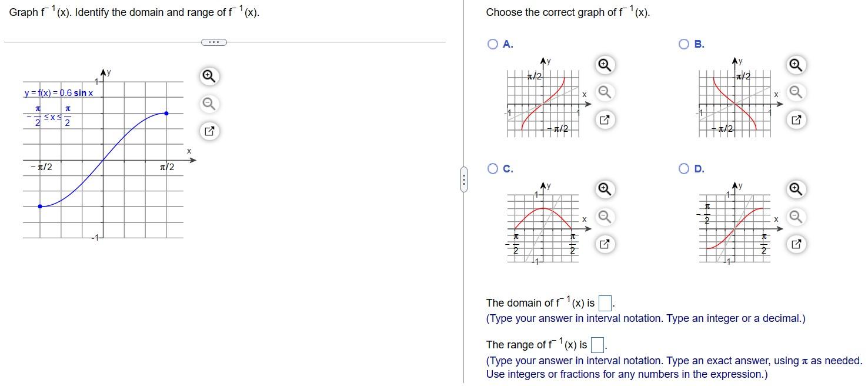The width and height of the screenshot is (868, 386).
Task: Zoom out on answer choice C's graph
Action: click(x=604, y=217)
